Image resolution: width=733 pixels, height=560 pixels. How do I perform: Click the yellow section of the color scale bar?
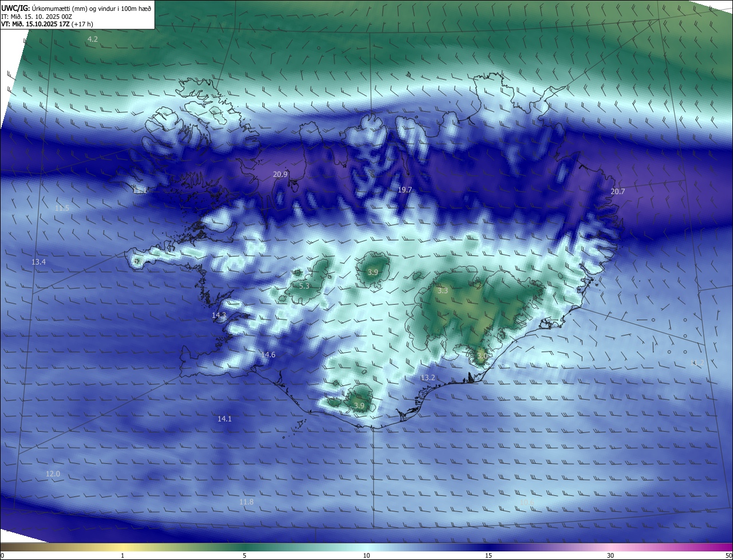coord(123,547)
